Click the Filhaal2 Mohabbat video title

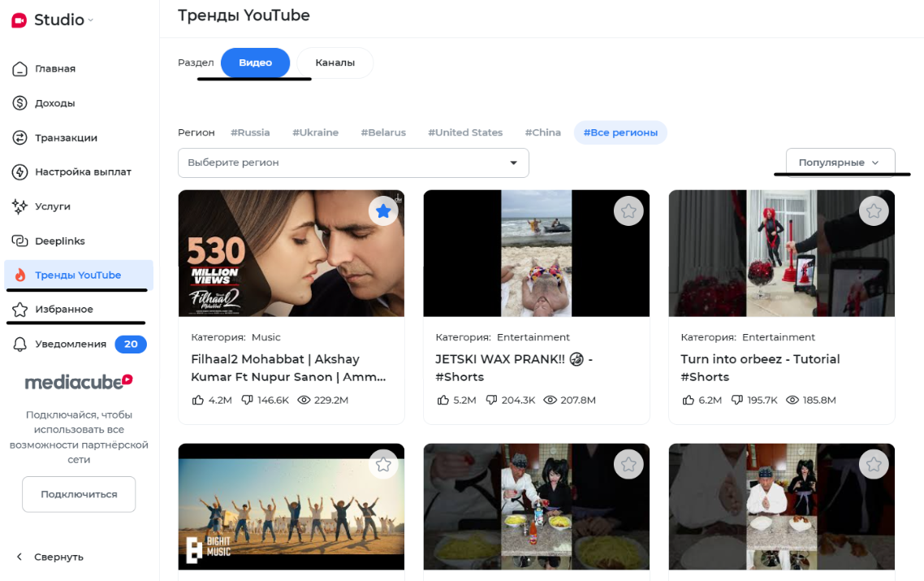tap(289, 368)
